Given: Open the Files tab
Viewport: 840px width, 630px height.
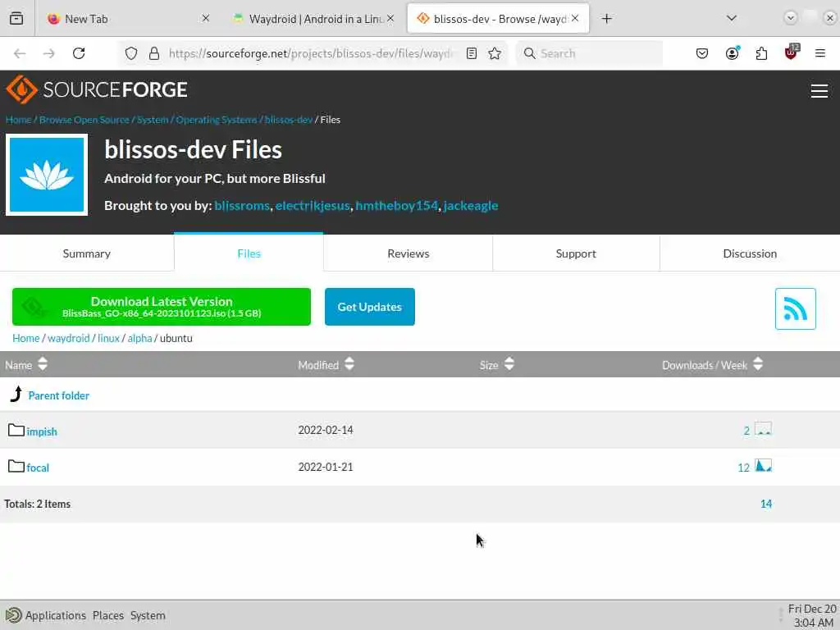Looking at the screenshot, I should (x=249, y=253).
